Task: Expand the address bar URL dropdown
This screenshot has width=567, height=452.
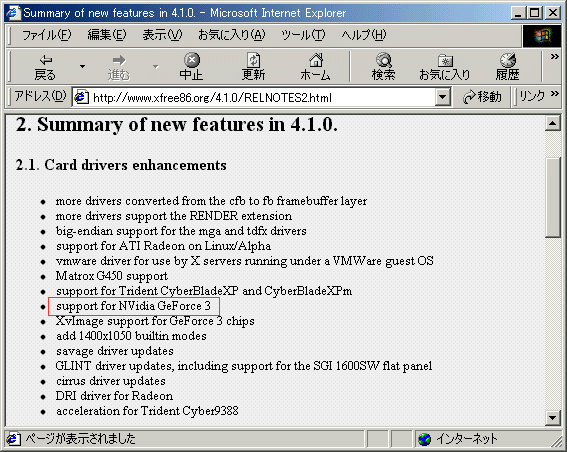Action: pos(442,97)
